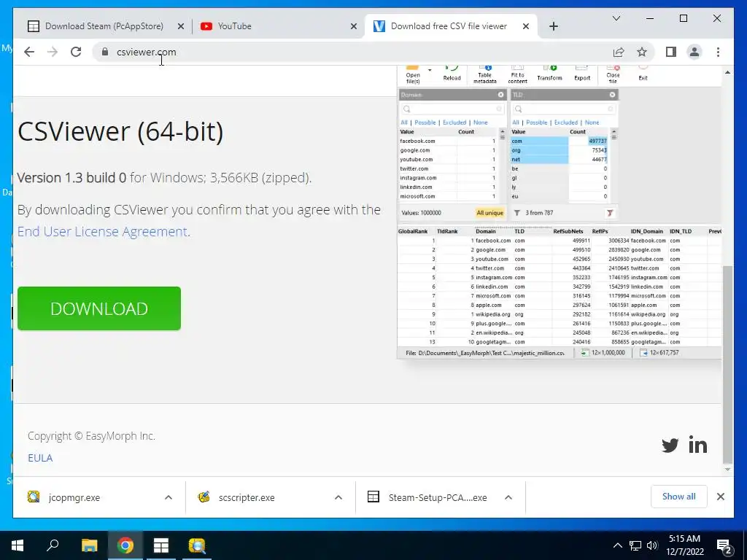This screenshot has height=560, width=747.
Task: Click the 'Version 1.3 build 0' text
Action: (x=71, y=178)
